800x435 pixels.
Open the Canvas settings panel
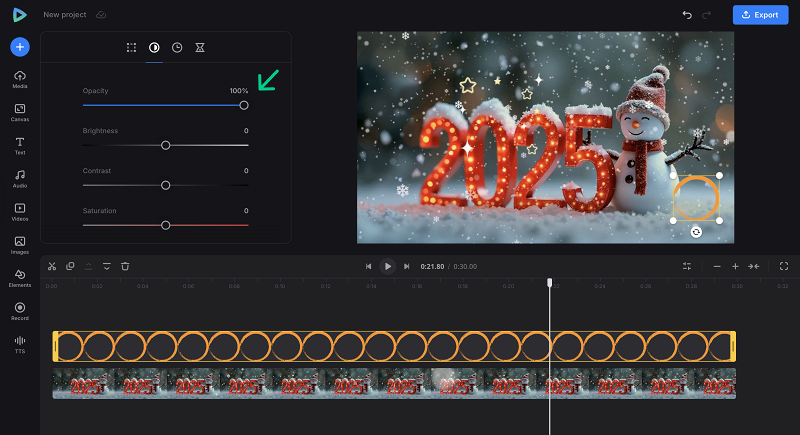point(20,112)
